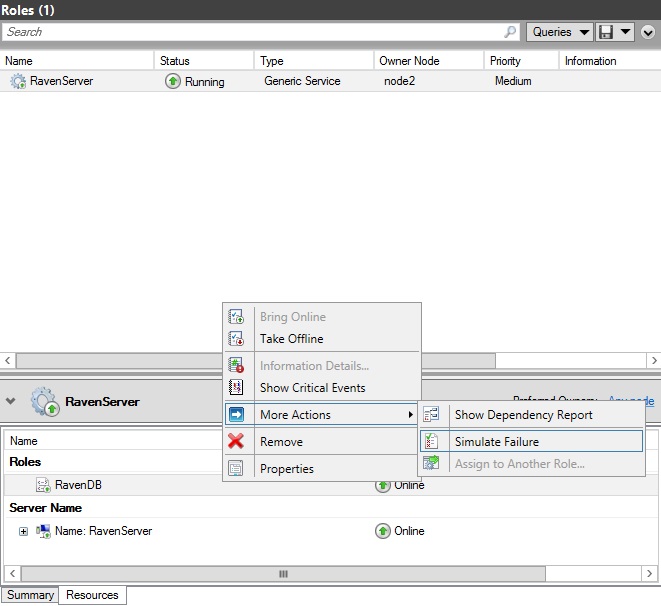Click the search magnifier icon
Image resolution: width=661 pixels, height=606 pixels.
click(x=510, y=32)
